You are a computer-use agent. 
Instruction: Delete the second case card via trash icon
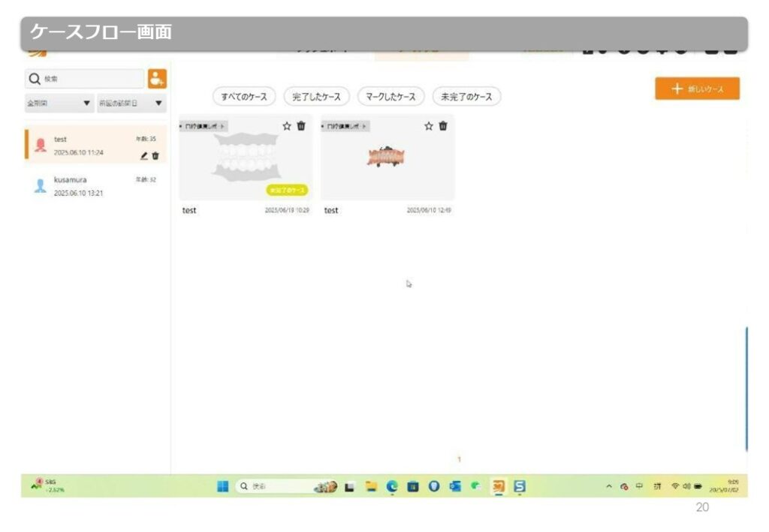click(x=443, y=126)
